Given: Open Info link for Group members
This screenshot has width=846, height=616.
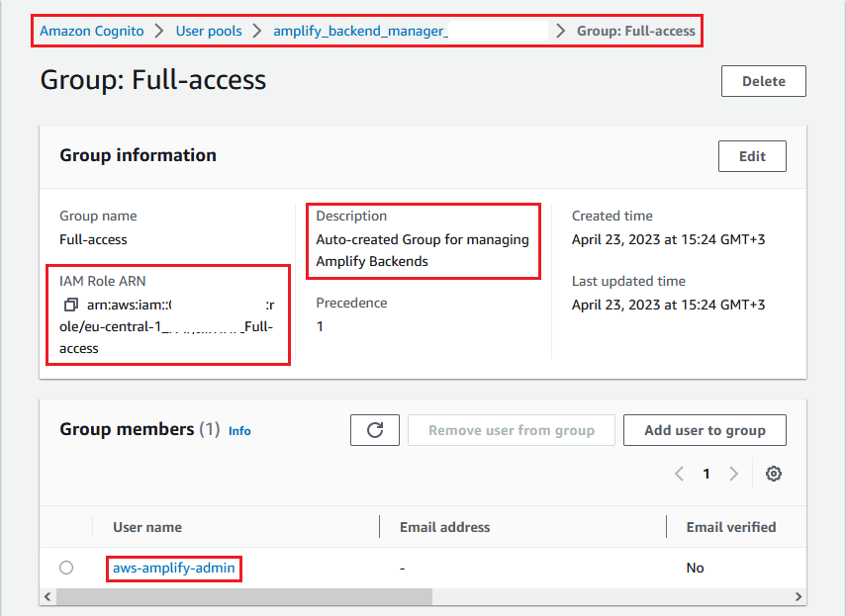Looking at the screenshot, I should tap(239, 431).
